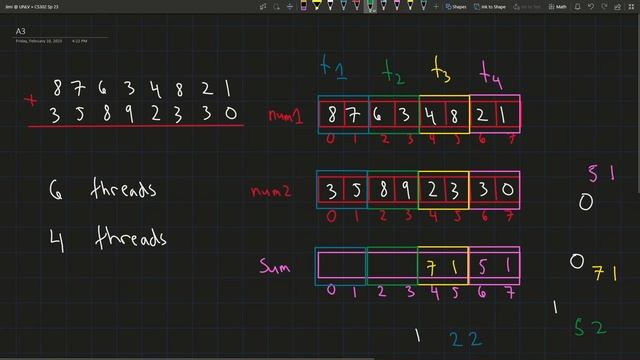Image resolution: width=640 pixels, height=360 pixels.
Task: Select the pink pen
Action: point(397,6)
